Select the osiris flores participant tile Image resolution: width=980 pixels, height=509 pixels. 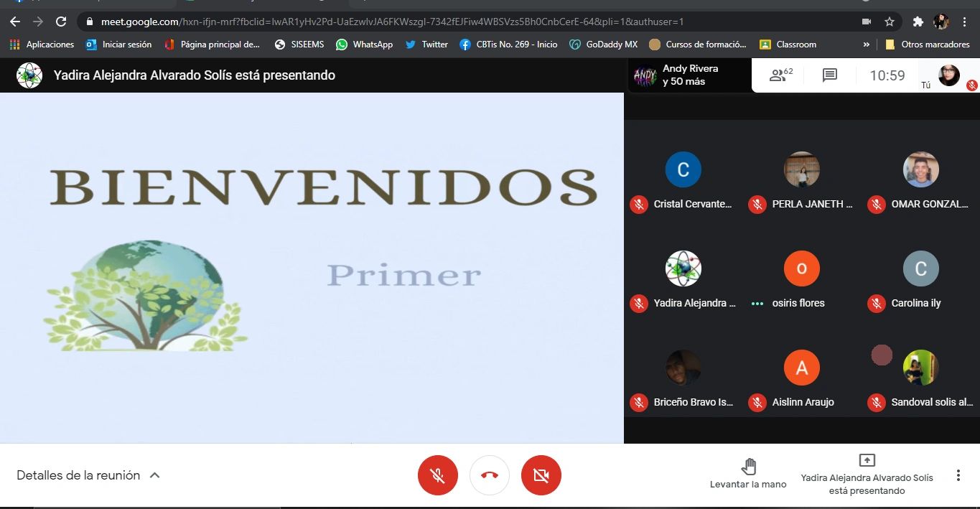[x=801, y=277]
